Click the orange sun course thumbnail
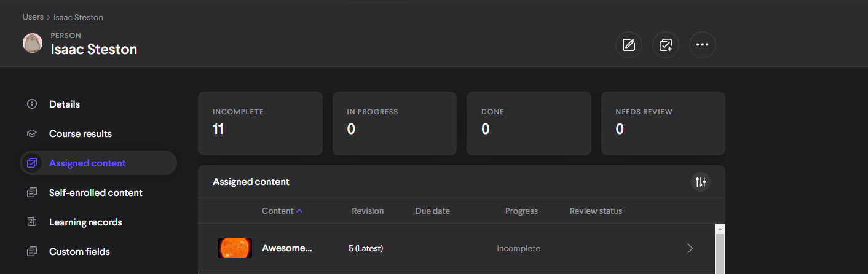868x274 pixels. [x=235, y=248]
